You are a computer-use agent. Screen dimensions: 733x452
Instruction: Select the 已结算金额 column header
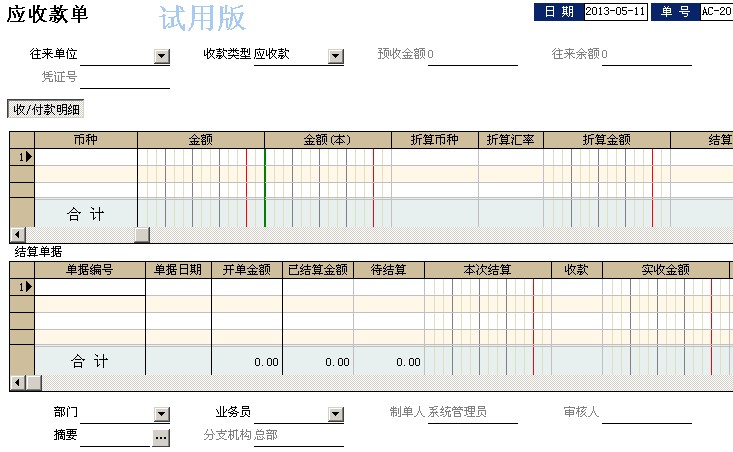click(318, 270)
